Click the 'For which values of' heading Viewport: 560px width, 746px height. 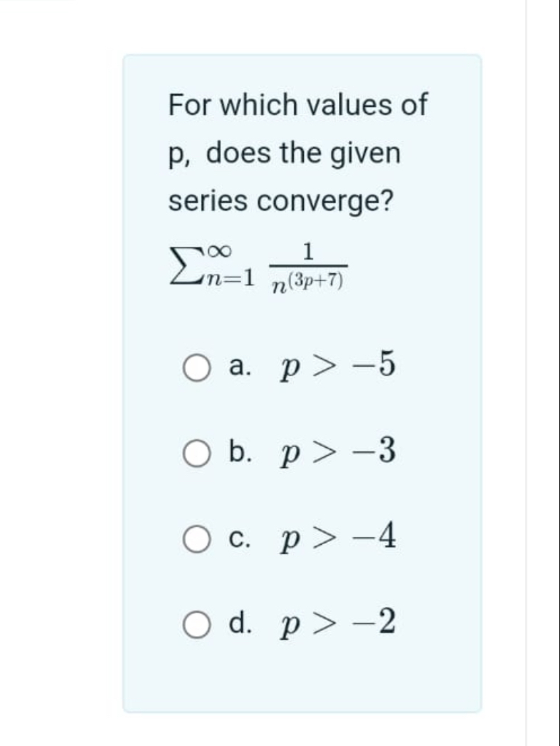[296, 104]
